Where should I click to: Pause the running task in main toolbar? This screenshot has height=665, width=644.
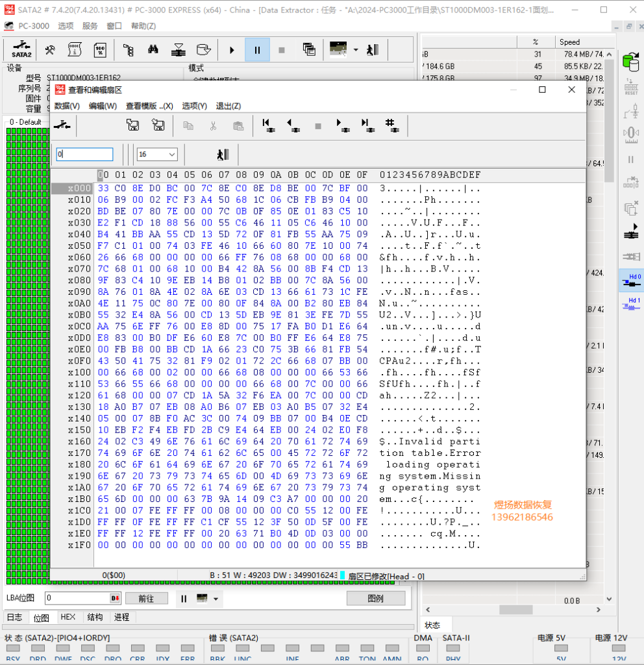click(257, 50)
